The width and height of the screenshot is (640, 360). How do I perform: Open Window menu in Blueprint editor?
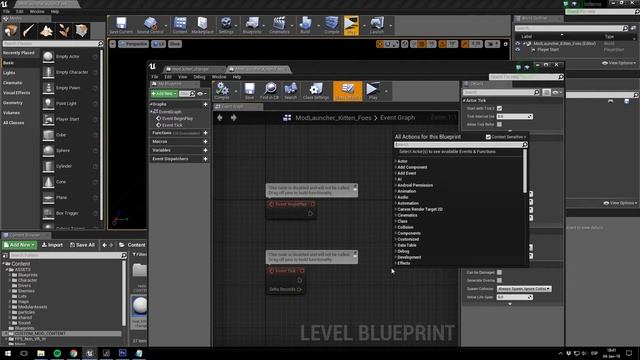pos(219,77)
